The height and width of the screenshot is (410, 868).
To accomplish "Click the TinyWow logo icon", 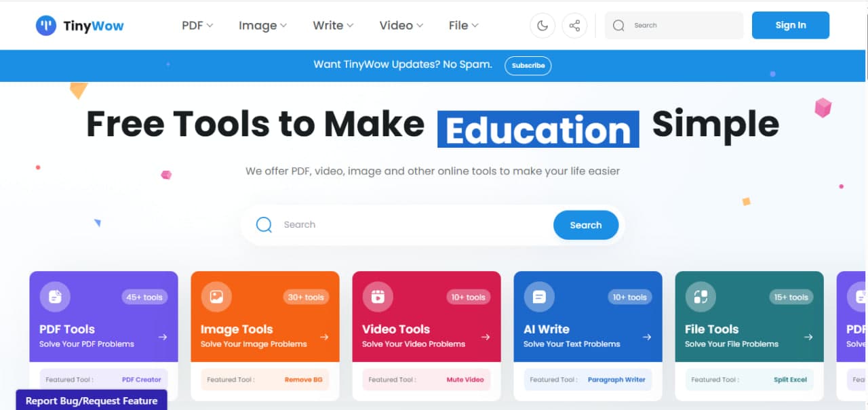I will tap(46, 26).
